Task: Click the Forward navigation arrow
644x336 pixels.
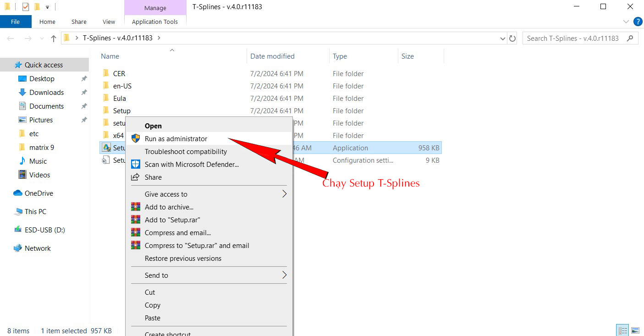Action: pos(28,39)
